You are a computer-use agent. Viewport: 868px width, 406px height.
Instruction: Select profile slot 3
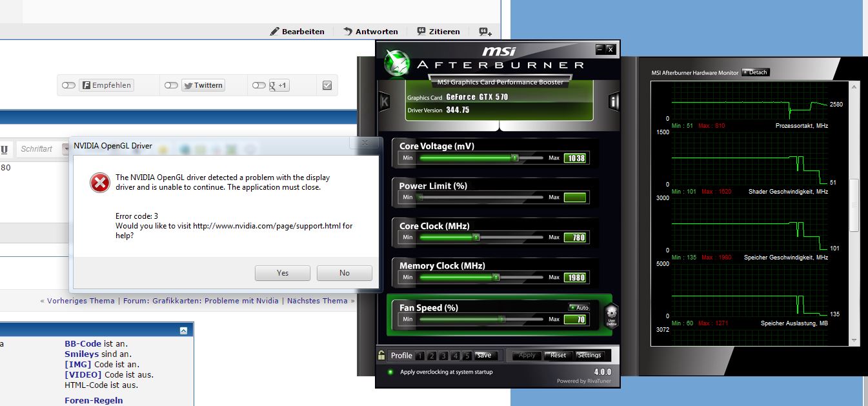point(444,356)
